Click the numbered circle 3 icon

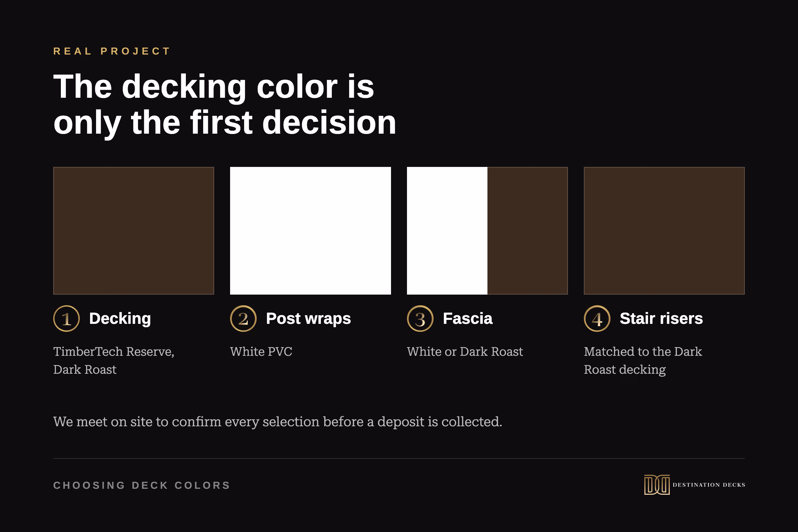420,319
